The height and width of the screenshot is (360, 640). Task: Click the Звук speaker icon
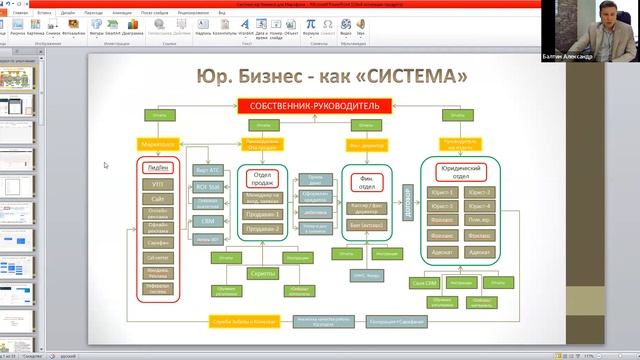click(360, 24)
